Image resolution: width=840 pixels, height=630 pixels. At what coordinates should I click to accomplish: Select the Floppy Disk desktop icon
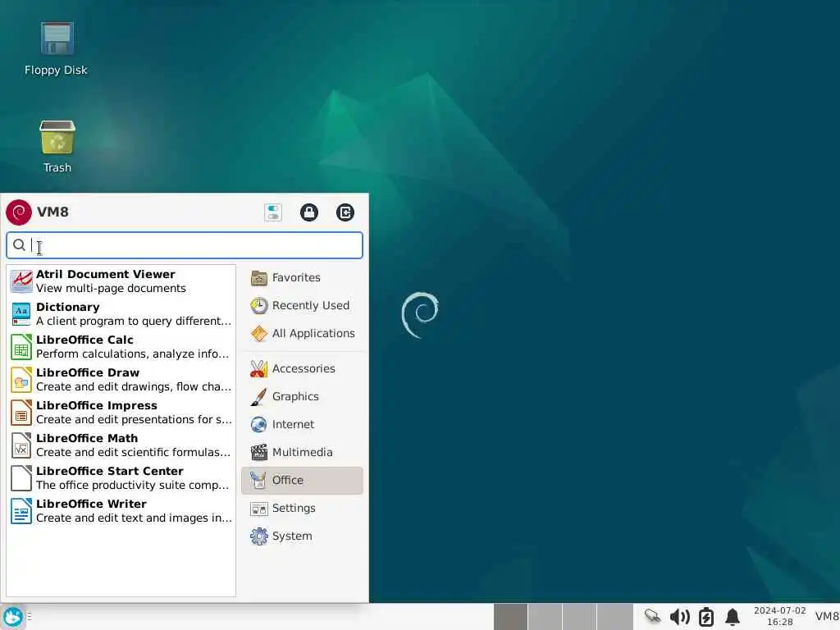[57, 49]
